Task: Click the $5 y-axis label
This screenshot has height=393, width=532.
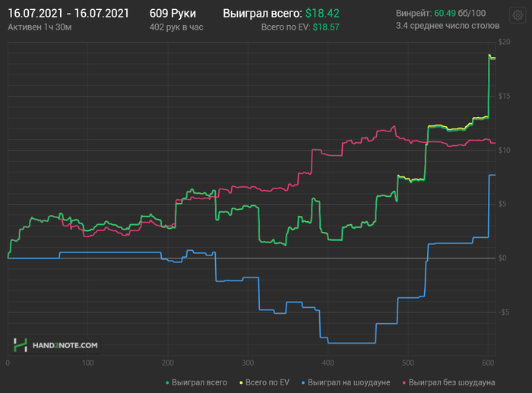Action: point(504,204)
